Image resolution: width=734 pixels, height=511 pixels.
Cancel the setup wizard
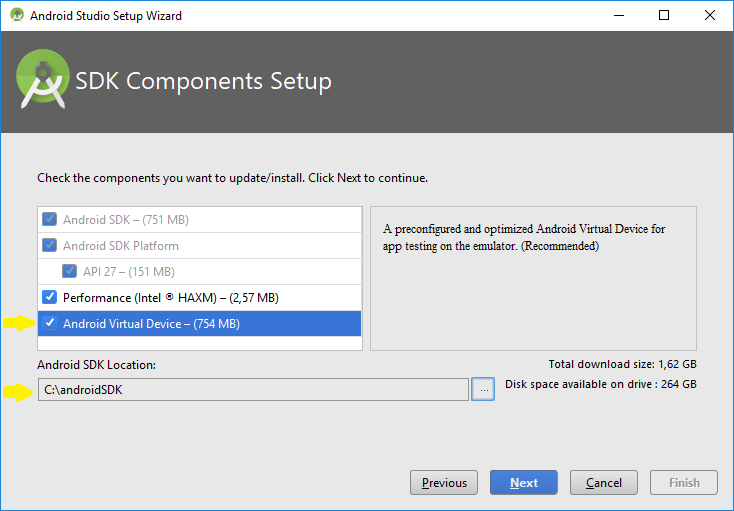[604, 482]
